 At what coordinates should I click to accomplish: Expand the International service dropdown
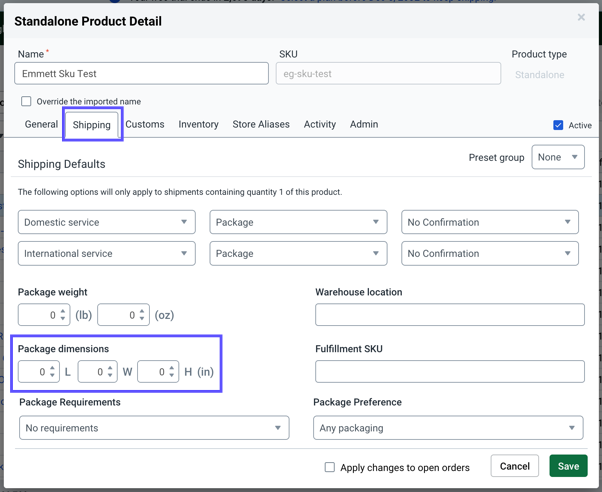(107, 253)
